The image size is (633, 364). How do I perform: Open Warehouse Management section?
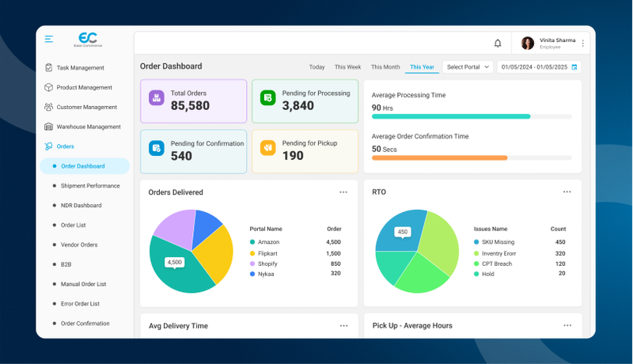pos(89,127)
